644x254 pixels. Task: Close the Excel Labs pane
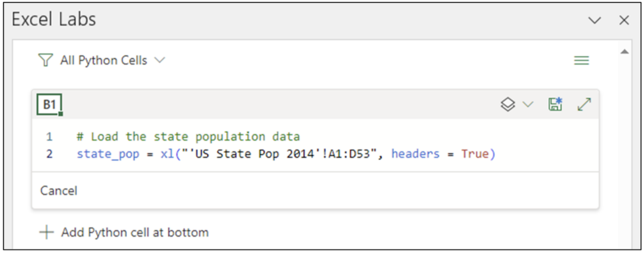(x=624, y=20)
